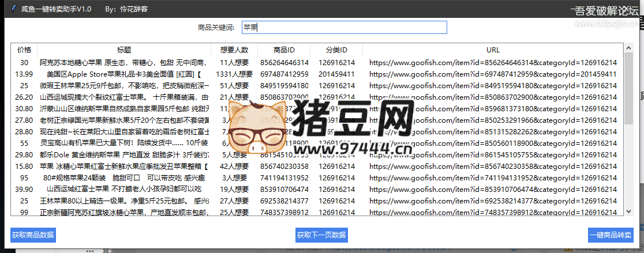Click URL containing id=859681373180
The height and width of the screenshot is (253, 644).
[493, 109]
